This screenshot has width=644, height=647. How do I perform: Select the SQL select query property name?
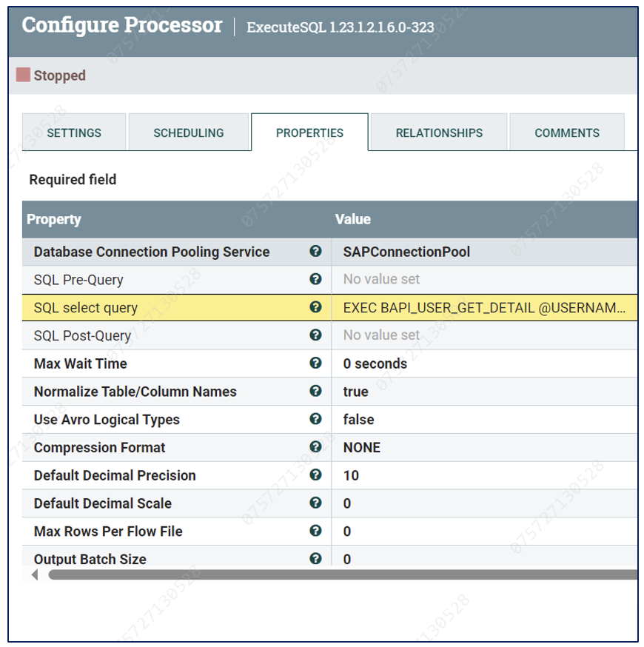click(x=85, y=308)
